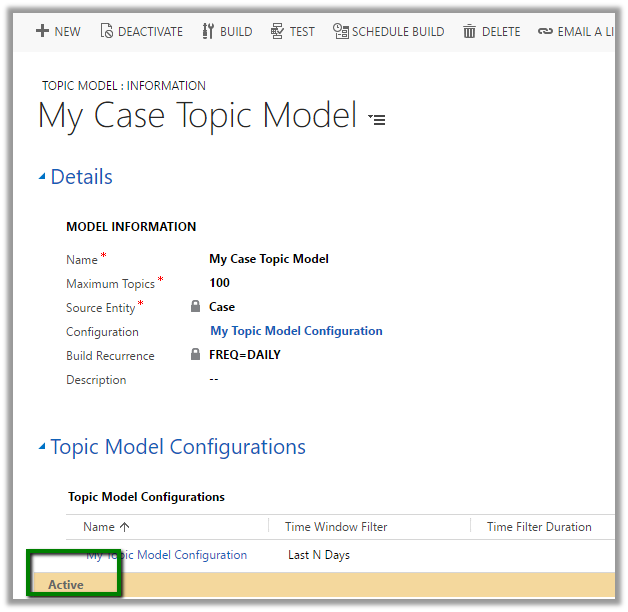
Task: Click the Email a Link chain icon
Action: click(545, 31)
